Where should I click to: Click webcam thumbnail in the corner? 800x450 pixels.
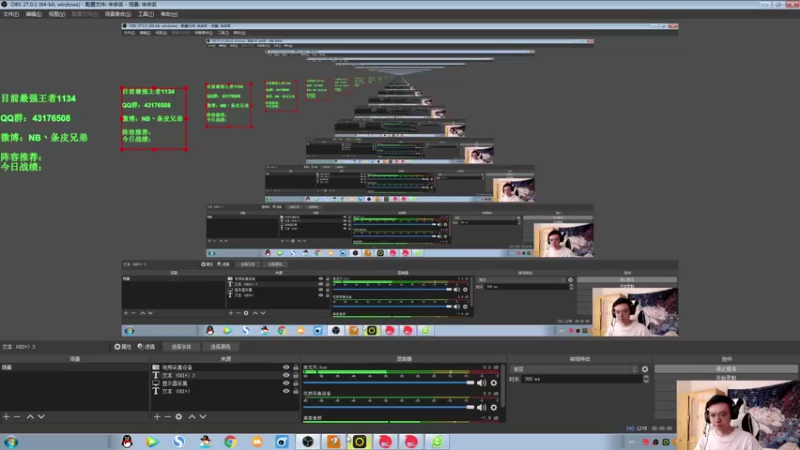click(738, 415)
